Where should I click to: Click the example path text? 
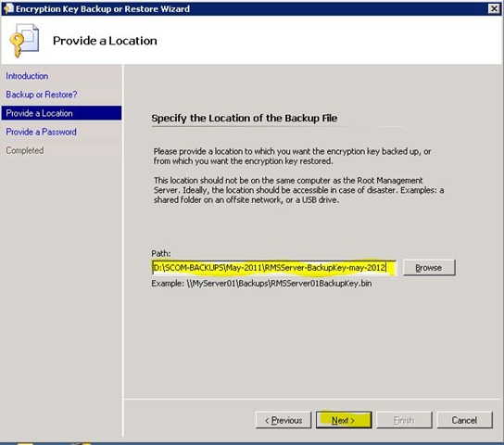tap(261, 284)
